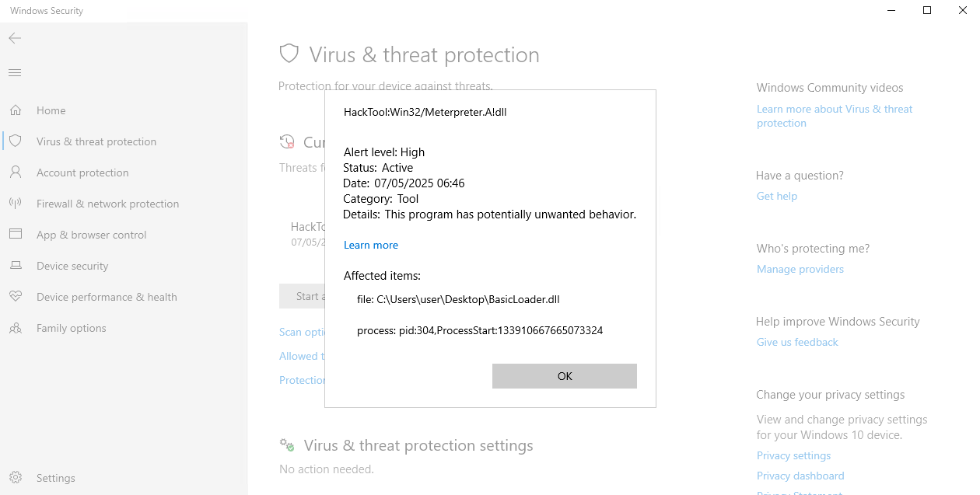
Task: Open Learn more about Virus & threat protection
Action: click(835, 116)
